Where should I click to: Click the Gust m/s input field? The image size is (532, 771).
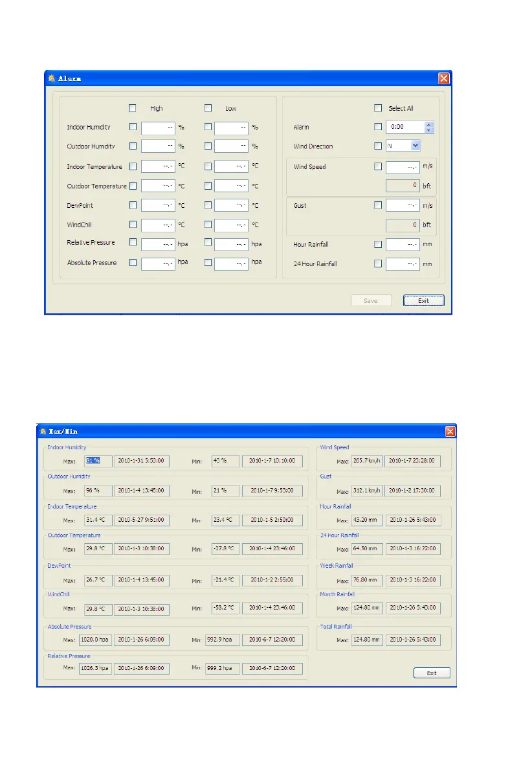(x=403, y=205)
